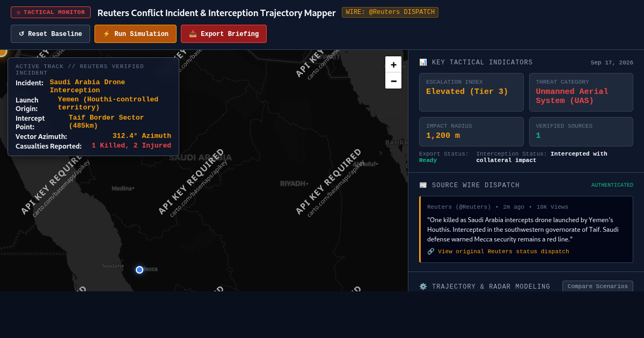Viewport: 644px width, 338px height.
Task: Click the Trajectory & Radar Modeling gear icon
Action: pos(423,286)
